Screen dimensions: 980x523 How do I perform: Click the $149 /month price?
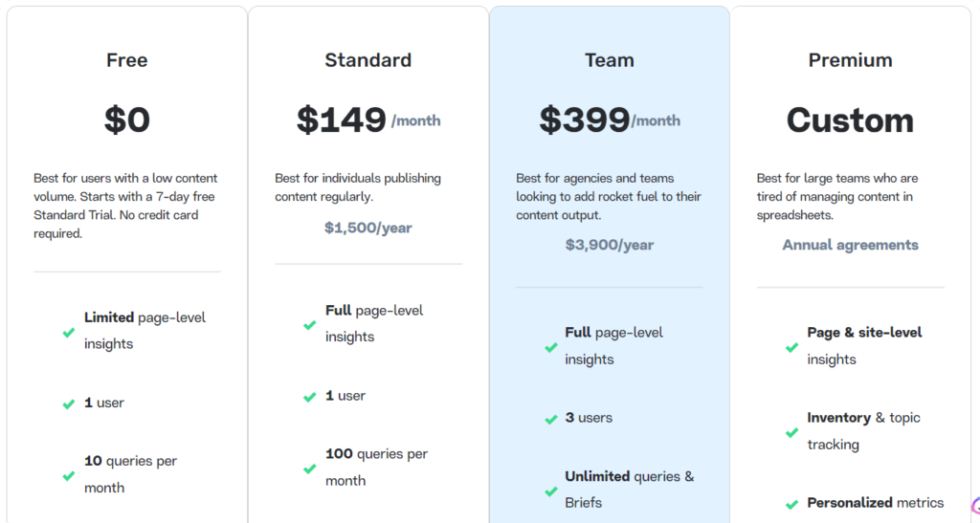pos(368,120)
